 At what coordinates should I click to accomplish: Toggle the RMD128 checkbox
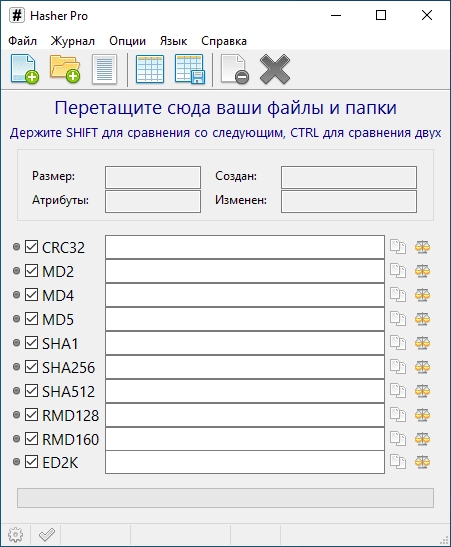31,414
